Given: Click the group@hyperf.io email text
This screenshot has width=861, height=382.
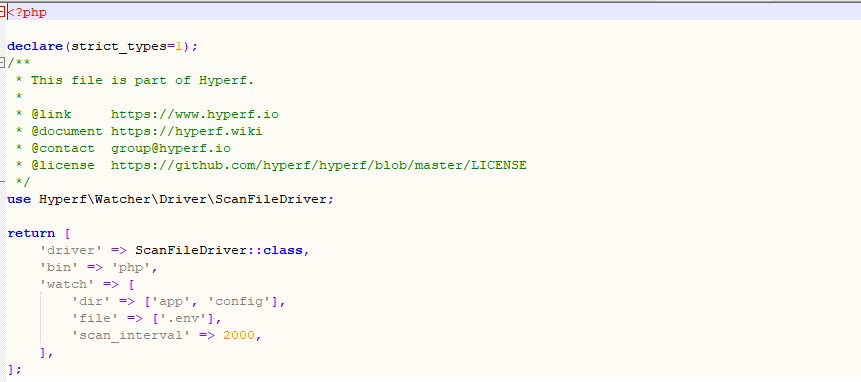Looking at the screenshot, I should (171, 149).
